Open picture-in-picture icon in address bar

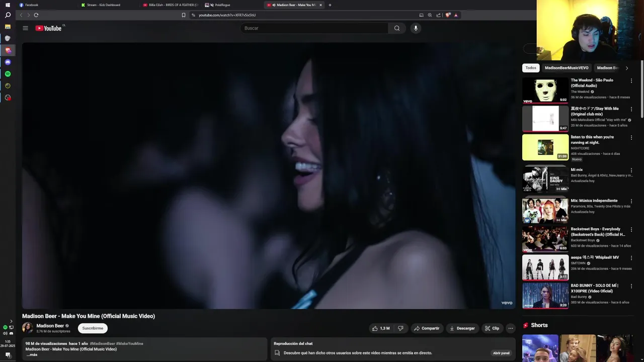point(421,15)
